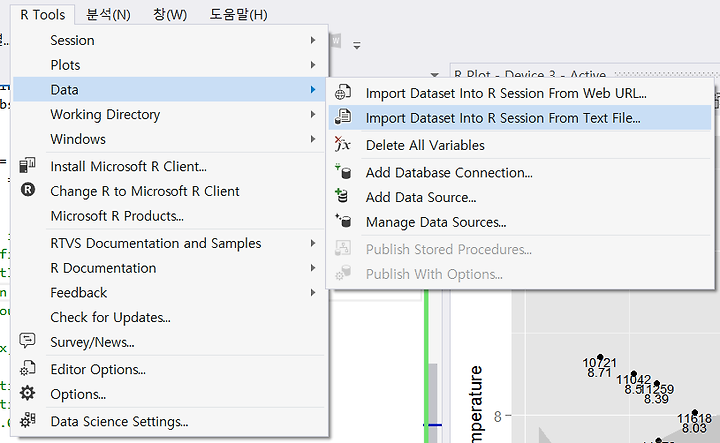The height and width of the screenshot is (443, 720).
Task: Click the Delete All Variables fx icon
Action: pos(342,144)
